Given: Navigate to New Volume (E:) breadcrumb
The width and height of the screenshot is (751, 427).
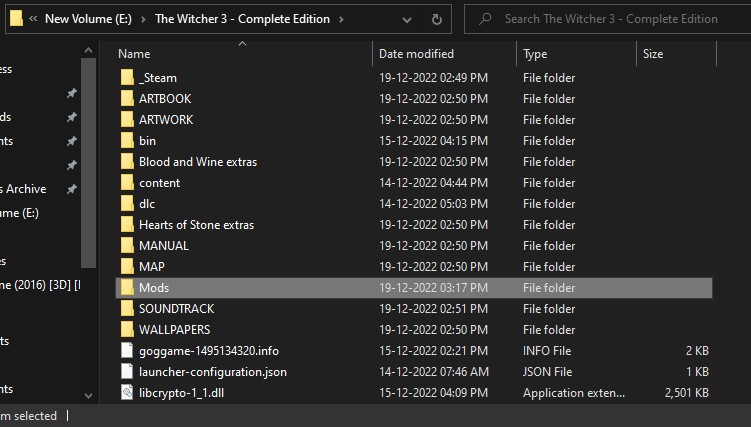Looking at the screenshot, I should [x=88, y=19].
